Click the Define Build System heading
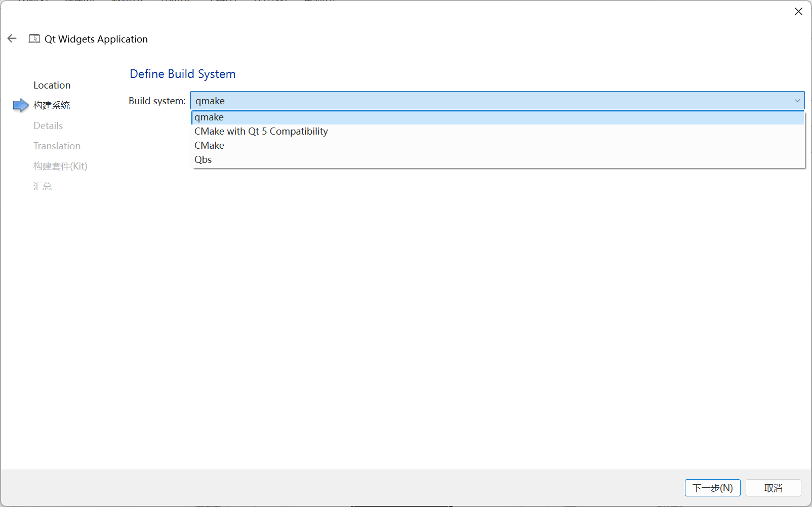The image size is (812, 507). [183, 74]
